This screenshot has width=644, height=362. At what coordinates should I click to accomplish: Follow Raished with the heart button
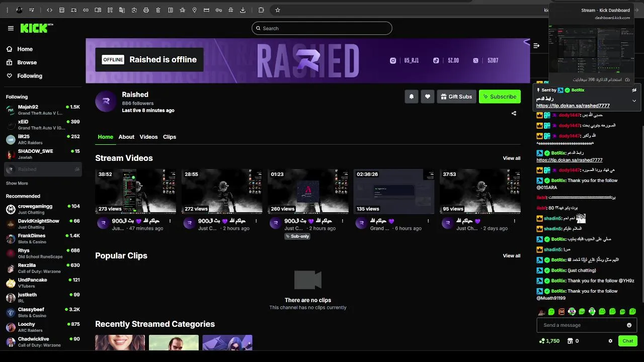[428, 97]
